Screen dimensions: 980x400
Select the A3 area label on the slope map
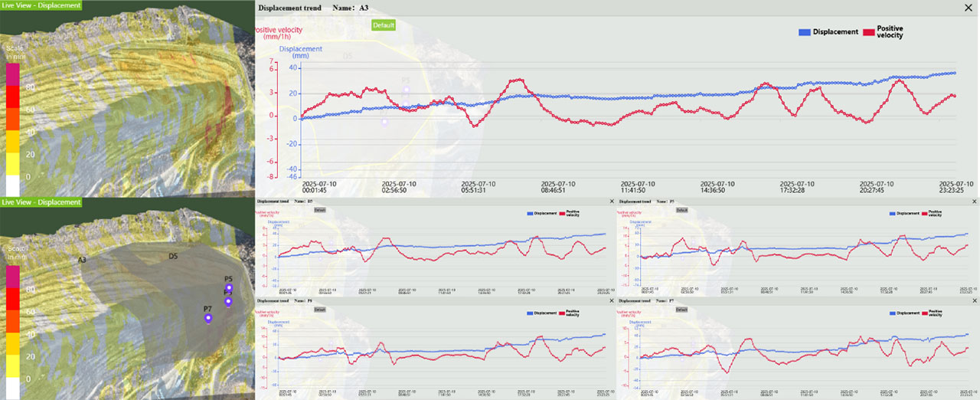click(x=82, y=261)
